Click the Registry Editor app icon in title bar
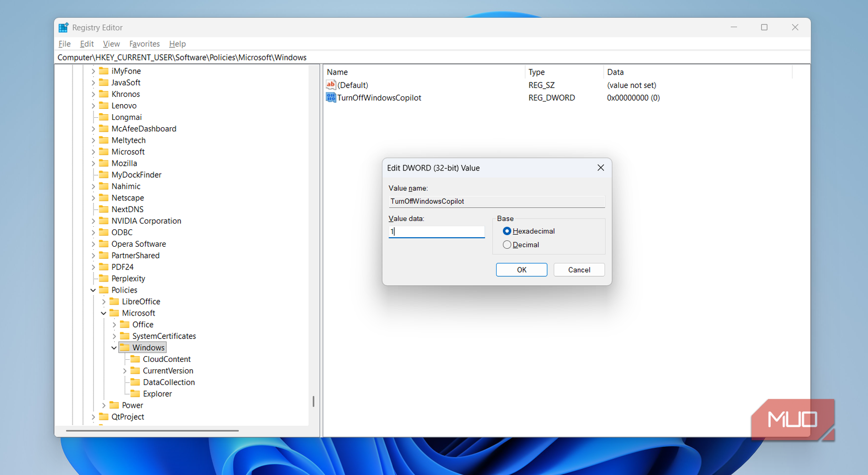The image size is (868, 475). click(x=64, y=27)
